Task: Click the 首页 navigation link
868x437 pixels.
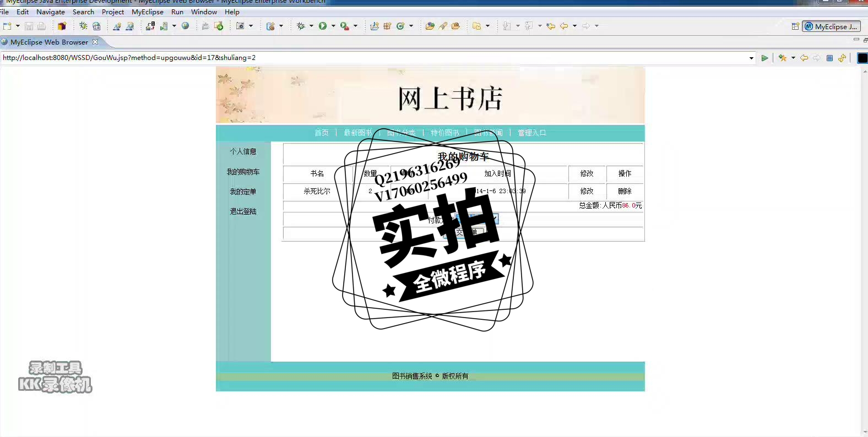Action: point(322,133)
